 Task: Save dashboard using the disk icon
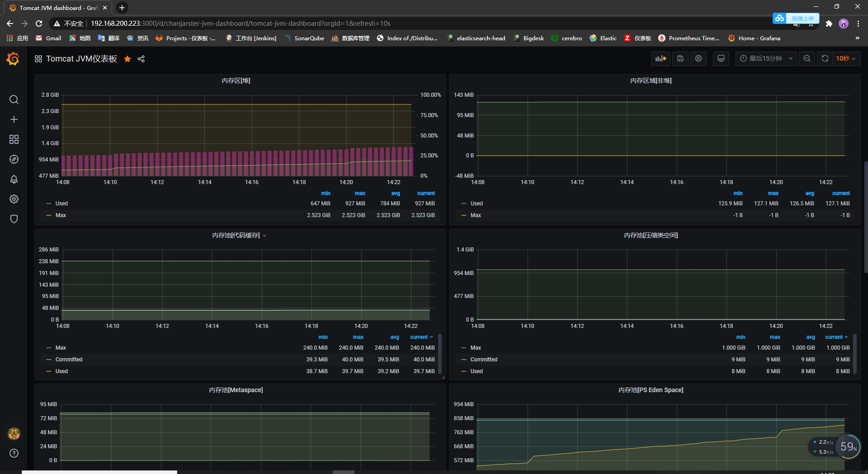point(680,58)
